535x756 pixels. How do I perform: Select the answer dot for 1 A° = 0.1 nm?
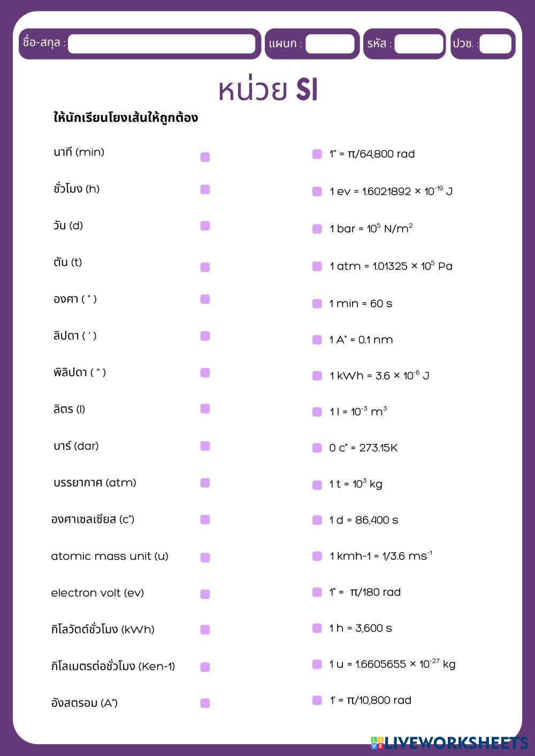point(317,340)
